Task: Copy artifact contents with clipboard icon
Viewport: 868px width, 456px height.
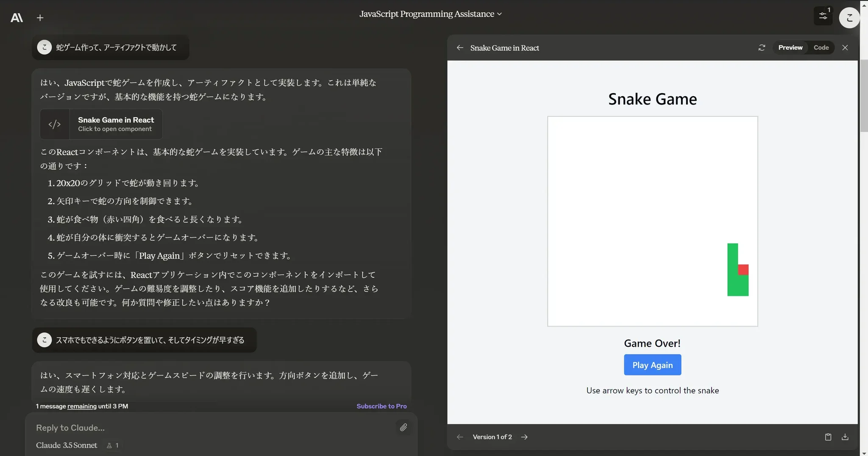Action: point(828,437)
